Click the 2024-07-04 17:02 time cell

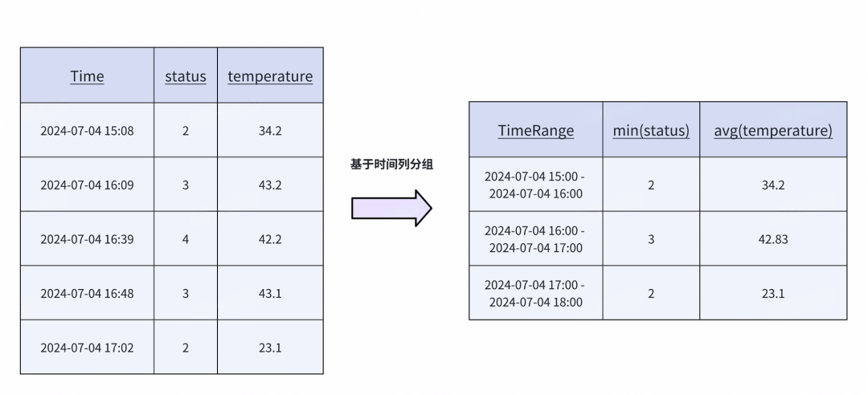(87, 348)
